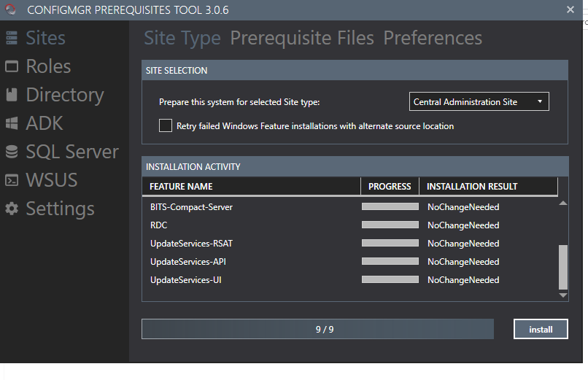Image resolution: width=588 pixels, height=380 pixels.
Task: Click the ADK Windows logo icon
Action: click(12, 123)
